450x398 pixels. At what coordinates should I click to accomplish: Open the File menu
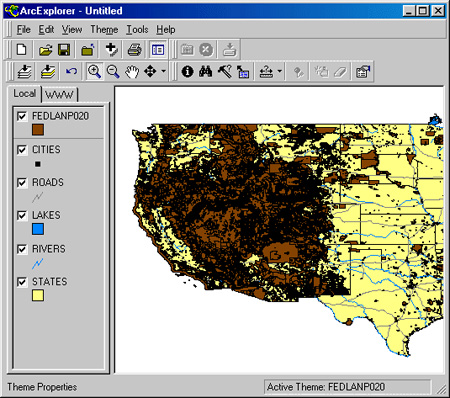point(23,30)
